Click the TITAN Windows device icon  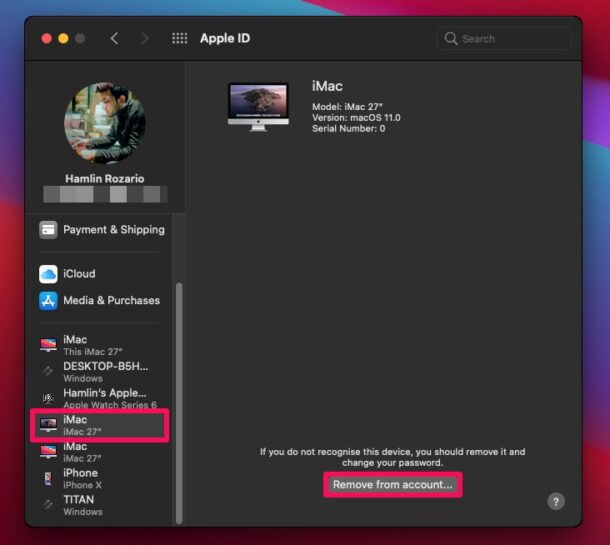coord(48,505)
